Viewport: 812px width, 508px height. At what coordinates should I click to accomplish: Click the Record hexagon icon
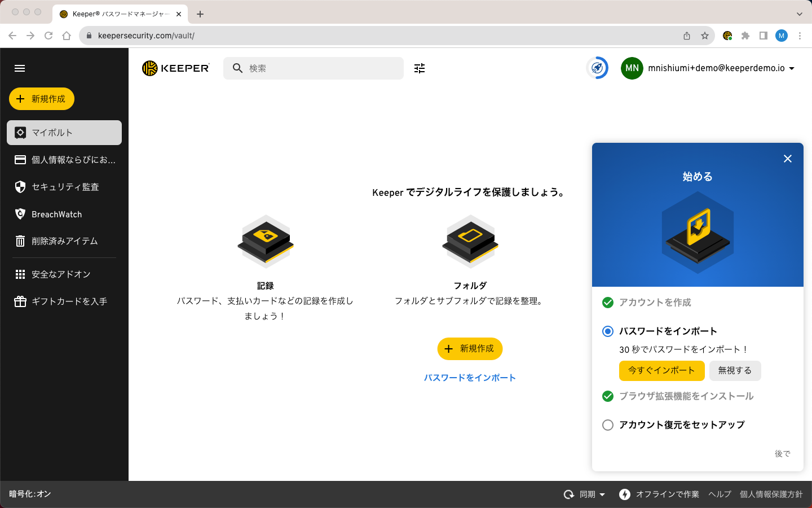tap(266, 241)
